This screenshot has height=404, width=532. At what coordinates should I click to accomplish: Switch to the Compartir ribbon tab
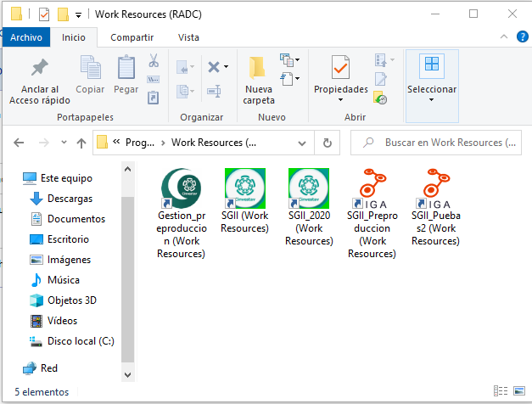pos(132,37)
